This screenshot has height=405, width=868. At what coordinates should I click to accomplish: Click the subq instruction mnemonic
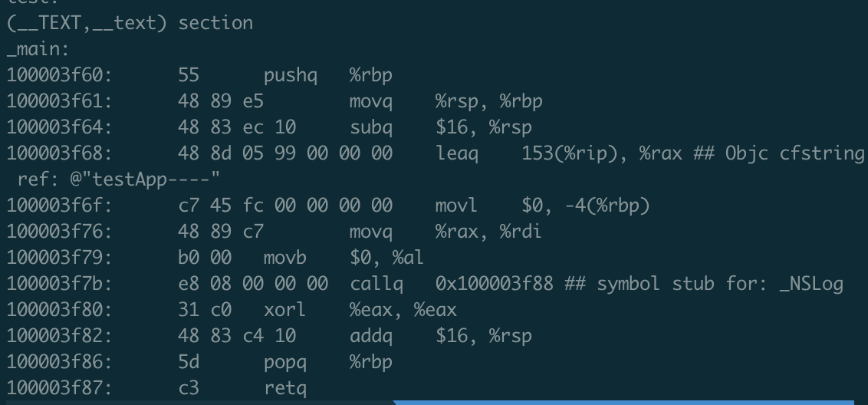[x=371, y=127]
